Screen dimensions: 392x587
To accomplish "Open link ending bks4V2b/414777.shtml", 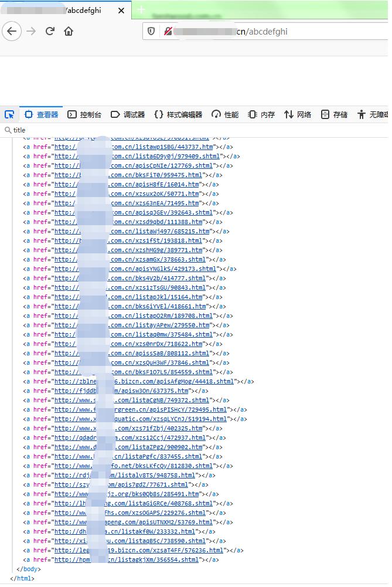I will [x=130, y=278].
